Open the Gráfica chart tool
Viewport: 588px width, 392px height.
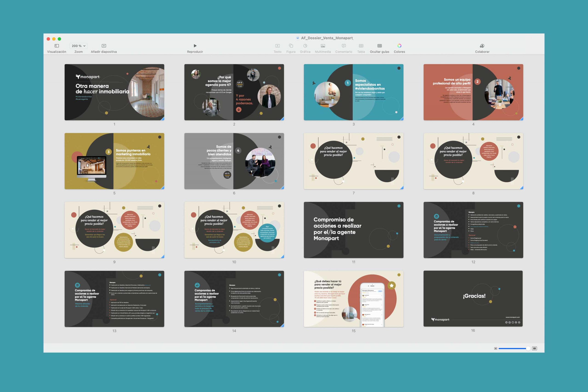point(305,46)
